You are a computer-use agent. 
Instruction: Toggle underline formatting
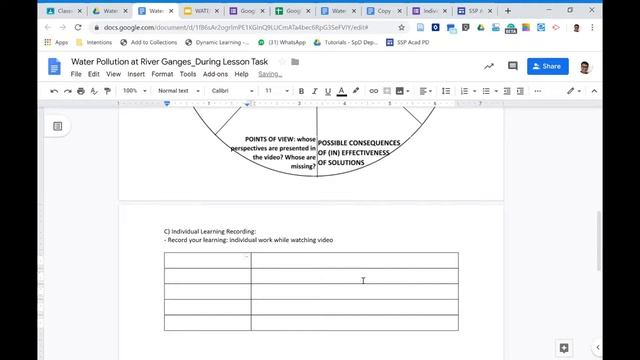(x=328, y=91)
